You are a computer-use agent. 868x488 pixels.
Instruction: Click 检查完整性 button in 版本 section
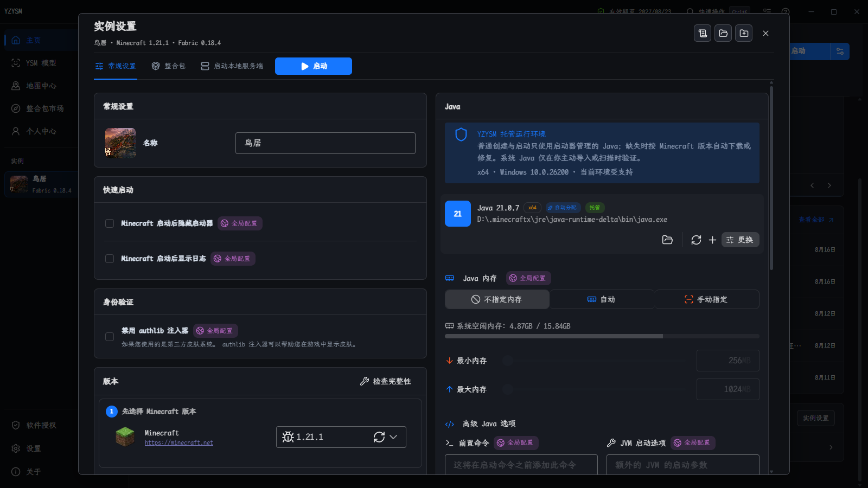pos(386,382)
